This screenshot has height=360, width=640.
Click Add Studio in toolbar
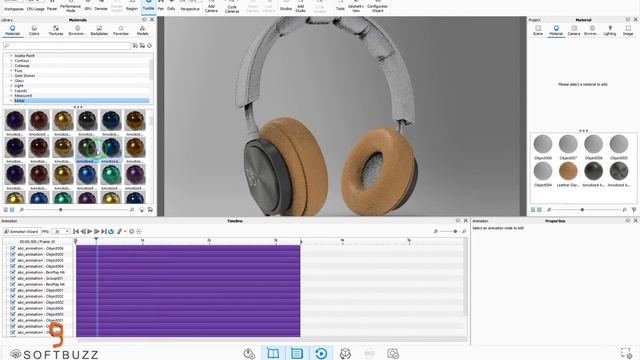click(300, 7)
